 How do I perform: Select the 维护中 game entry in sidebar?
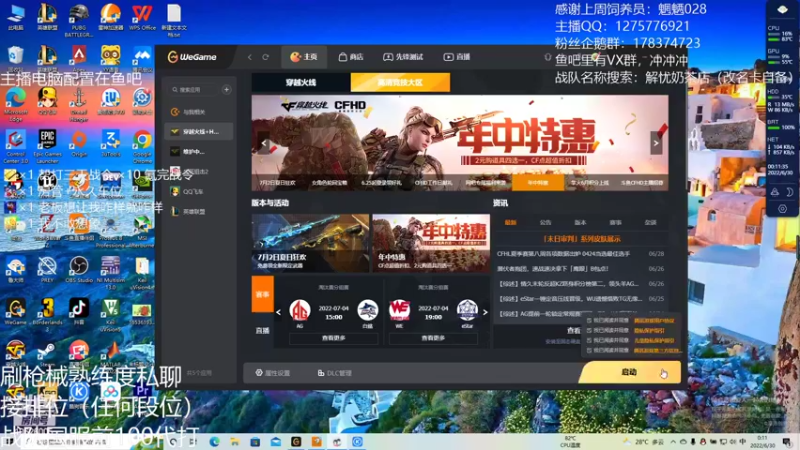click(x=198, y=152)
